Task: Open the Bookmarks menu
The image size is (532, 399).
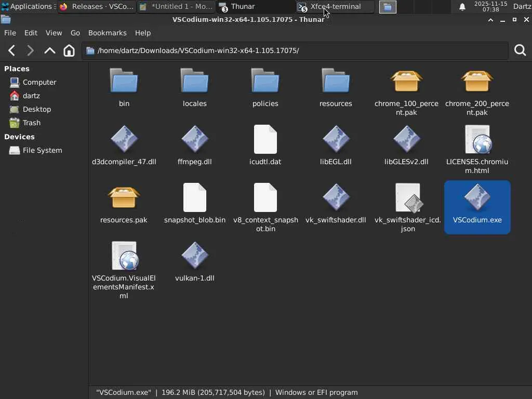Action: pyautogui.click(x=108, y=33)
